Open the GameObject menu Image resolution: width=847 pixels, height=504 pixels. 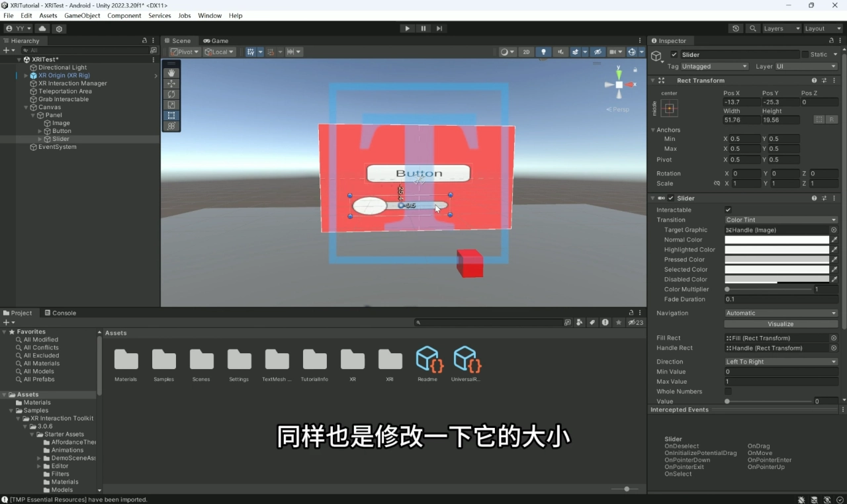click(82, 15)
